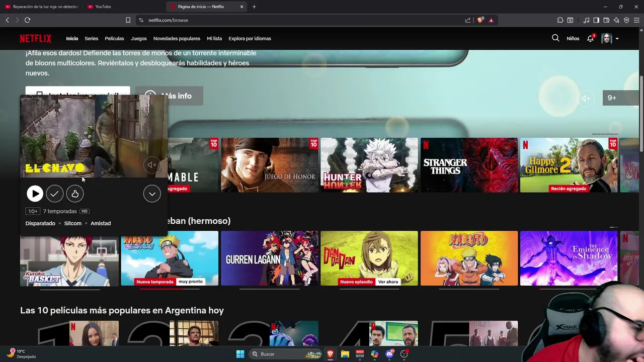Open browser extensions puzzle icon
The width and height of the screenshot is (644, 362).
pyautogui.click(x=560, y=20)
